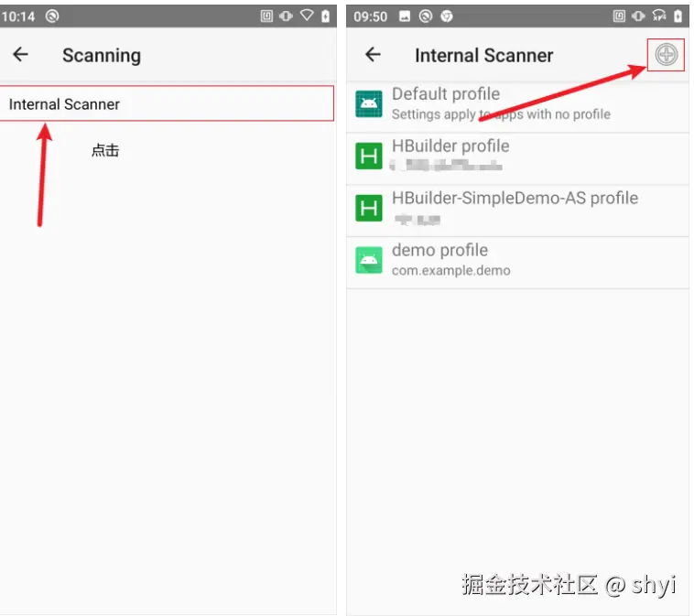Click the HBuilder-SimpleDemo-AS green H icon
The image size is (694, 616).
(369, 208)
